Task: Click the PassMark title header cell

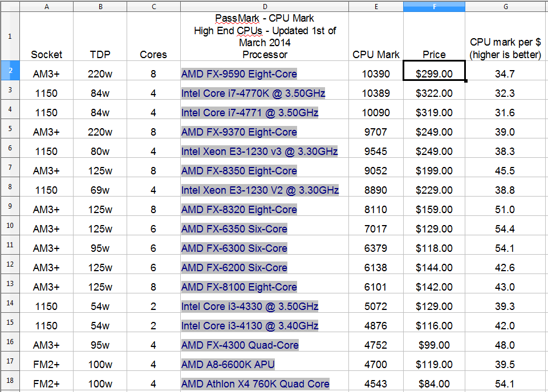Action: tap(265, 36)
